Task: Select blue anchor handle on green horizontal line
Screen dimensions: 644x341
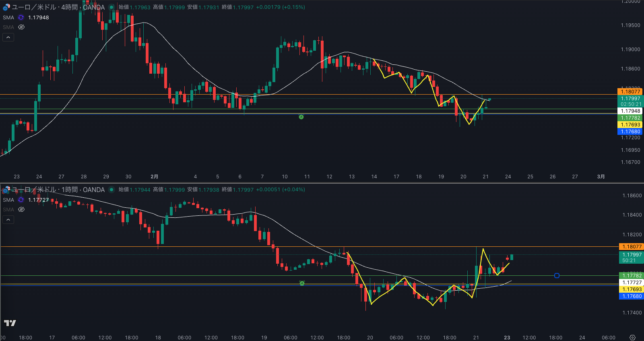Action: (x=557, y=276)
